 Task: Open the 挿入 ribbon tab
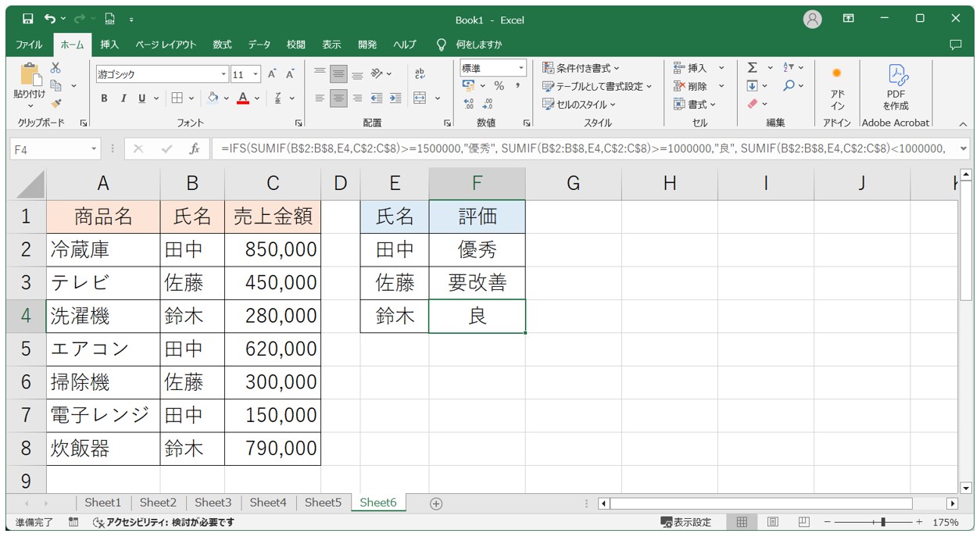click(109, 45)
